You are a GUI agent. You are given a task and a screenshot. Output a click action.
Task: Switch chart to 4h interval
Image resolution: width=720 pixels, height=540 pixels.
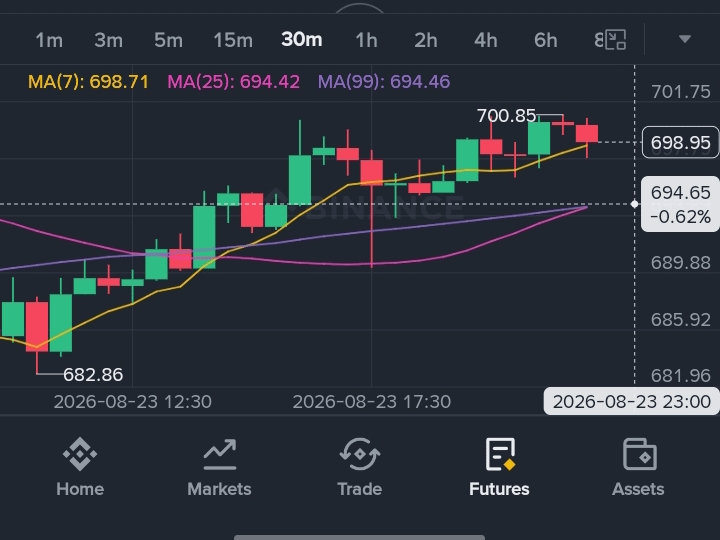click(x=486, y=40)
